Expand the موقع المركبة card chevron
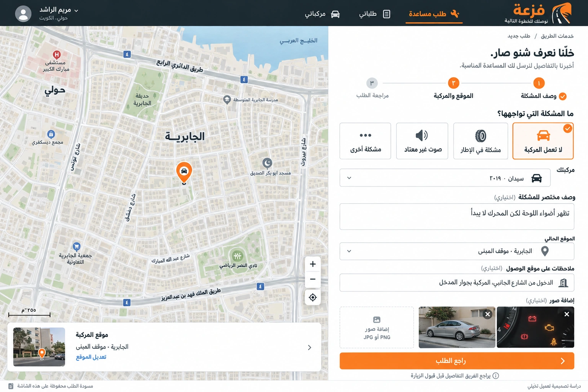Image resolution: width=588 pixels, height=392 pixels. (309, 348)
